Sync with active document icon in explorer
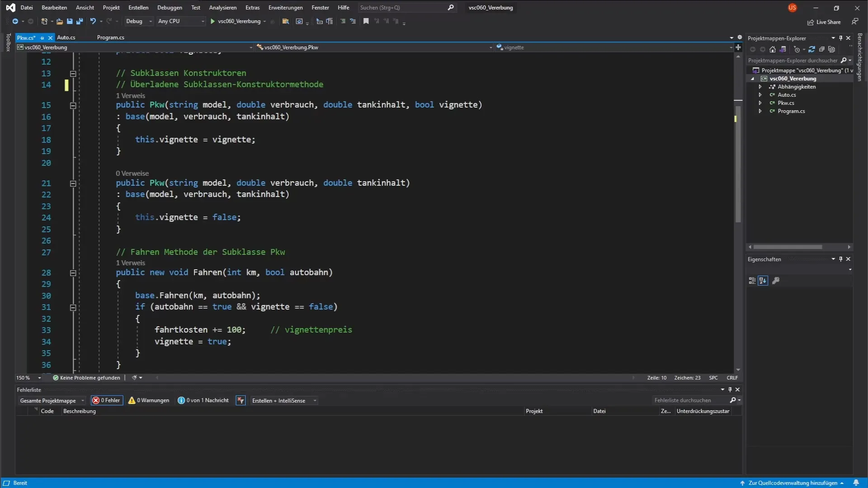868x488 pixels. click(811, 49)
